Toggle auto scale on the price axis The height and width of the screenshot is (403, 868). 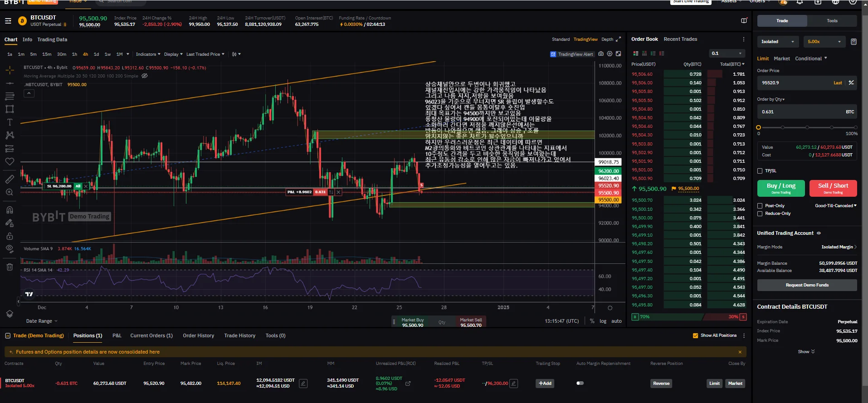point(616,321)
